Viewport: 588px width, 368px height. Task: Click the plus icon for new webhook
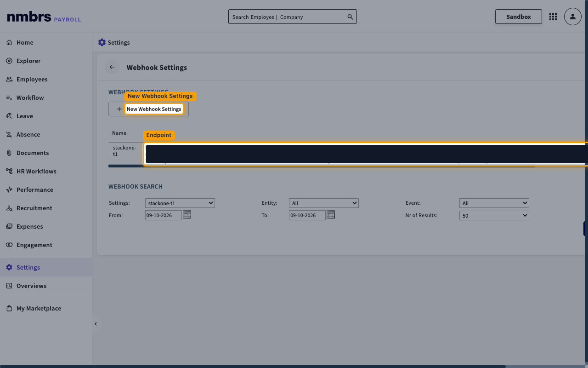click(119, 109)
